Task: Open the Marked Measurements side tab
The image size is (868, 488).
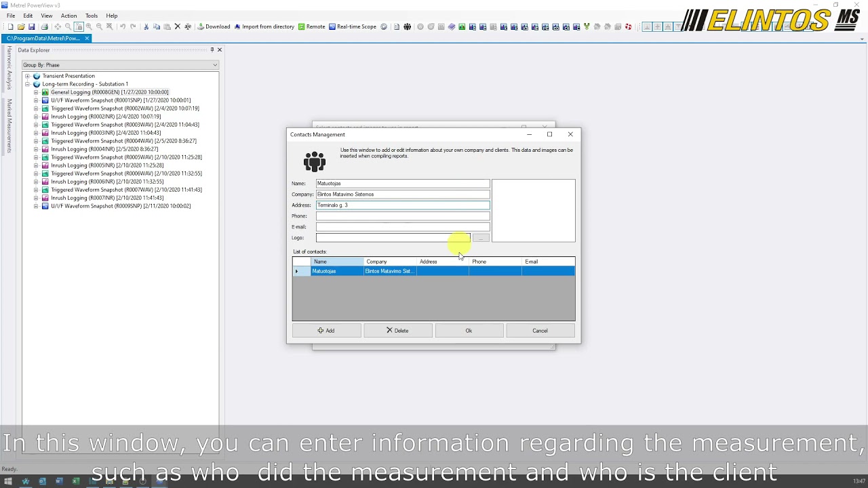Action: point(9,126)
